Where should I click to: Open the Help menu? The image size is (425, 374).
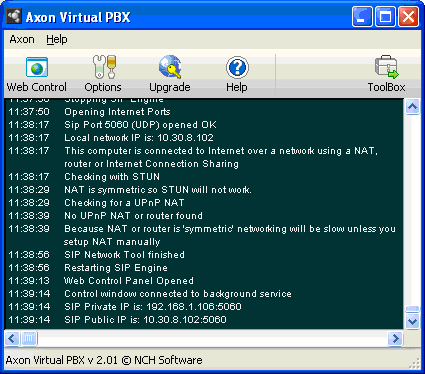tap(57, 39)
